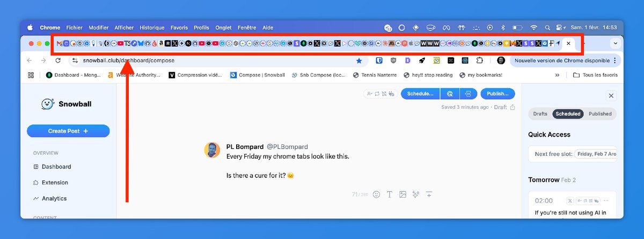Close the current active tab

[x=568, y=43]
